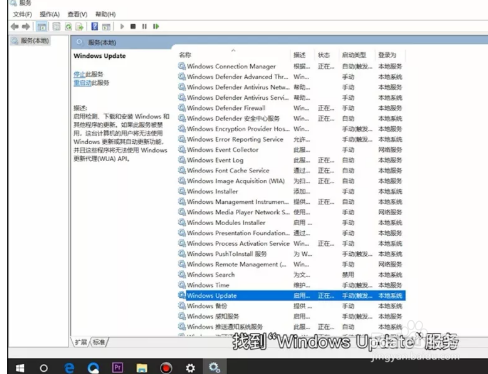
Task: Select Windows 备份 service
Action: pos(291,306)
